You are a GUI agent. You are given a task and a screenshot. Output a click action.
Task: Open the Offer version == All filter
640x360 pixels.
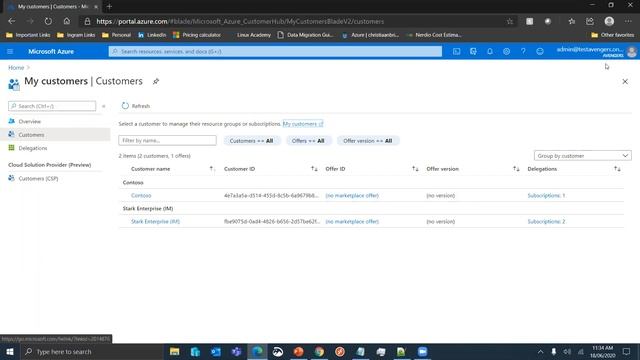(x=368, y=141)
